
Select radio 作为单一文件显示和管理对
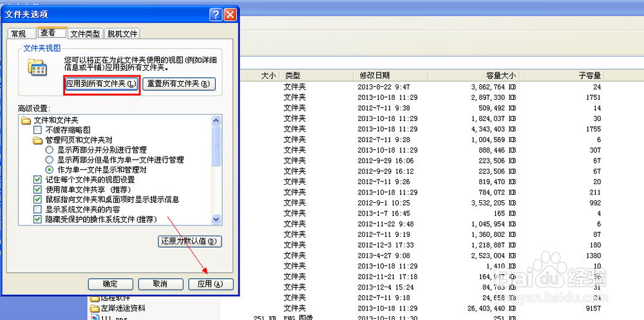[x=50, y=169]
